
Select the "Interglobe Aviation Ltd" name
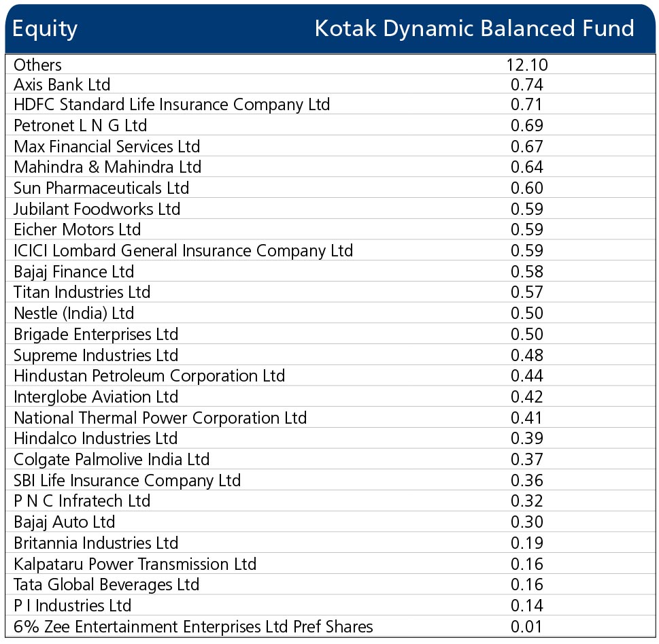click(x=97, y=397)
